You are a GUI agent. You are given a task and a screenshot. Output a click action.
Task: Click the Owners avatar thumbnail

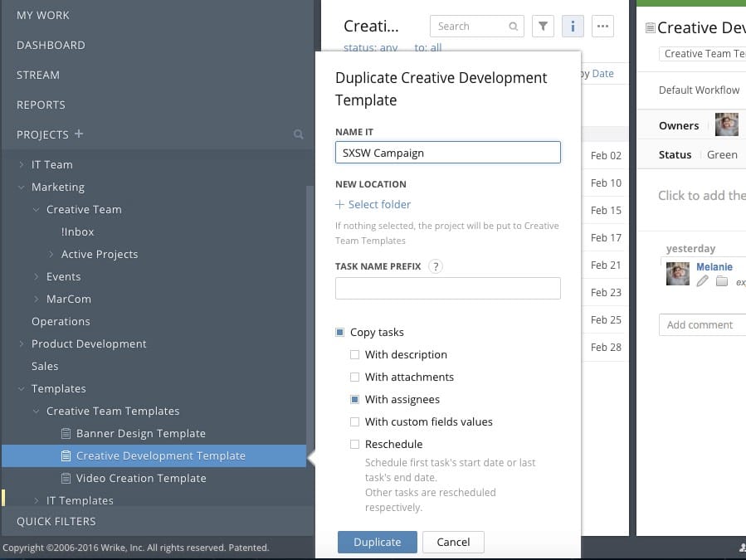[727, 125]
